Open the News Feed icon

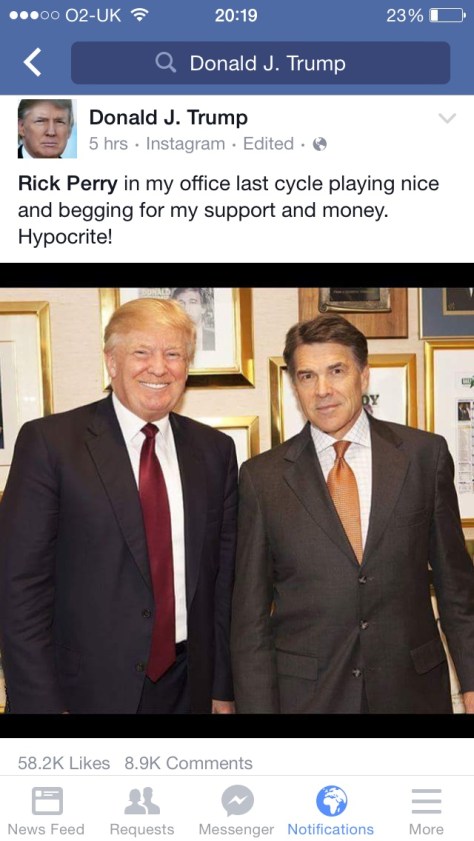pyautogui.click(x=47, y=801)
